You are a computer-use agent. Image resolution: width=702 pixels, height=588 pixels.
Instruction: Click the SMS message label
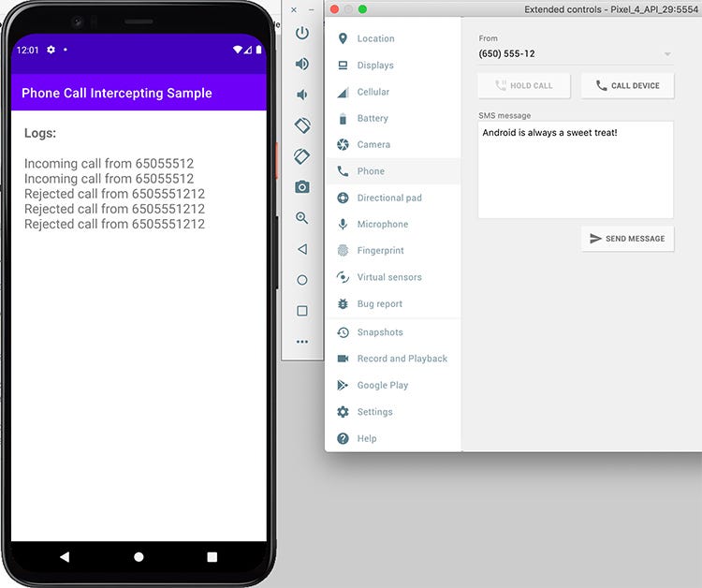pos(505,115)
